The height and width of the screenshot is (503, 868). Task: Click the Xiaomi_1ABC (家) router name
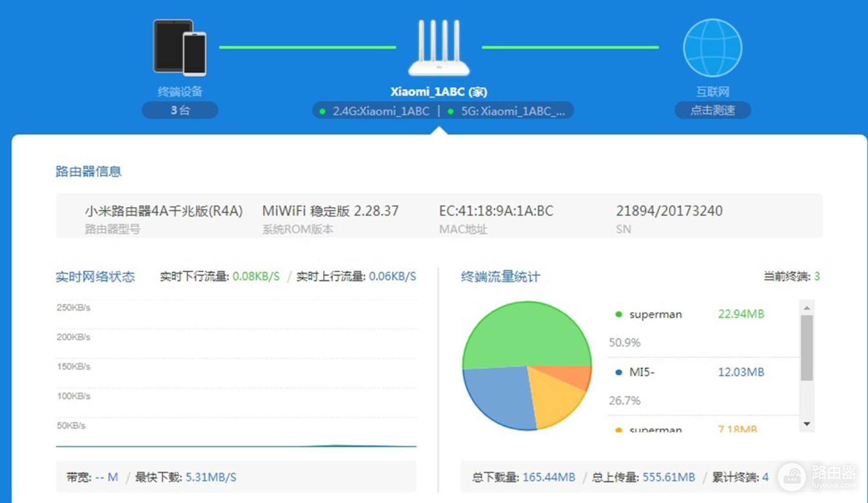coord(439,92)
